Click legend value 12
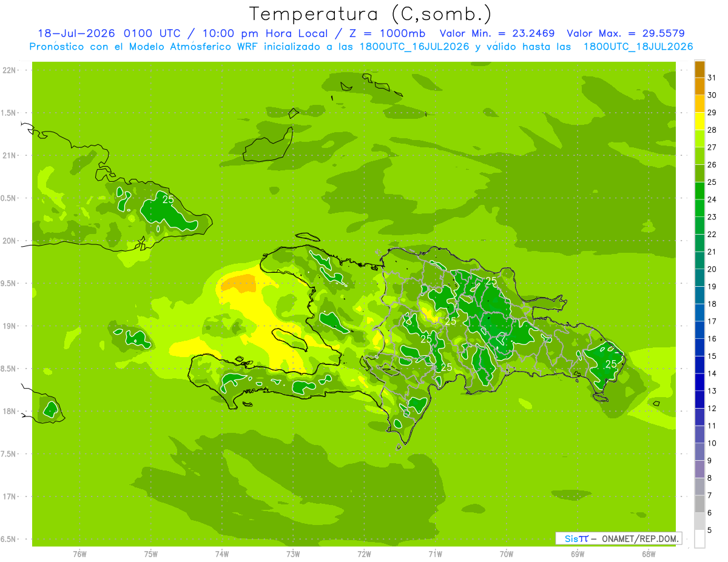728x562 pixels. (x=712, y=409)
